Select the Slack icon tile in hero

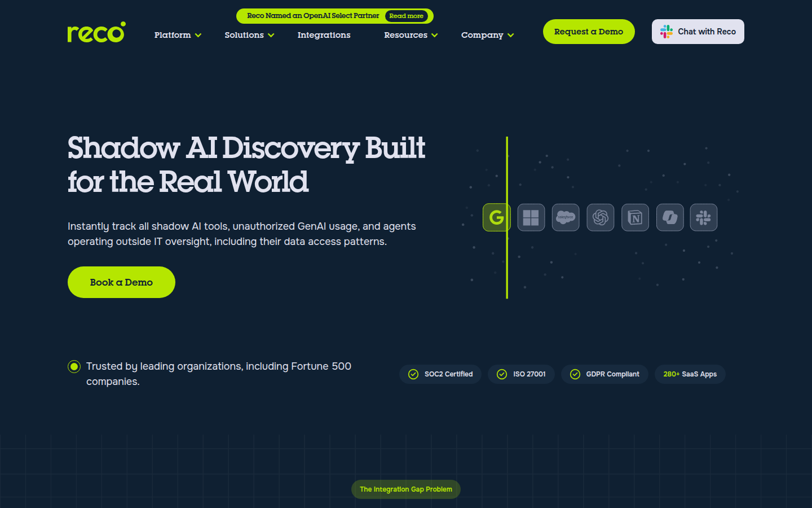pos(704,217)
